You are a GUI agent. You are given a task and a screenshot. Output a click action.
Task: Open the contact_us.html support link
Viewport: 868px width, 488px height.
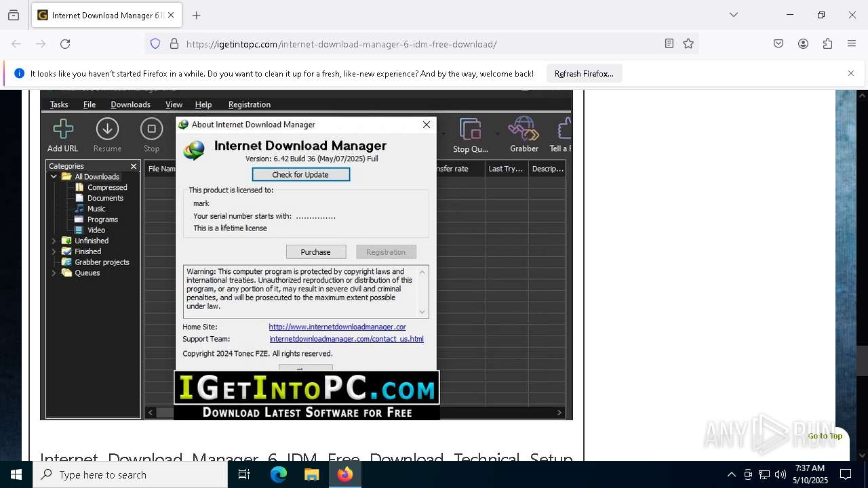347,339
